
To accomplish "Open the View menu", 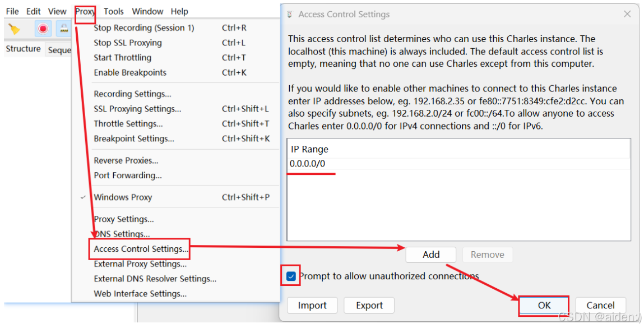I will 57,12.
